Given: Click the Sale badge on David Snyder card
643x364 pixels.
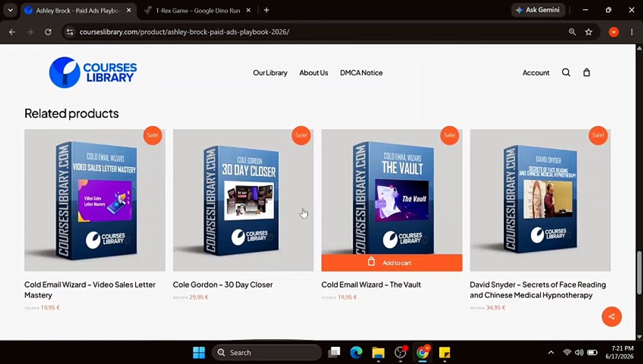Looking at the screenshot, I should click(598, 135).
